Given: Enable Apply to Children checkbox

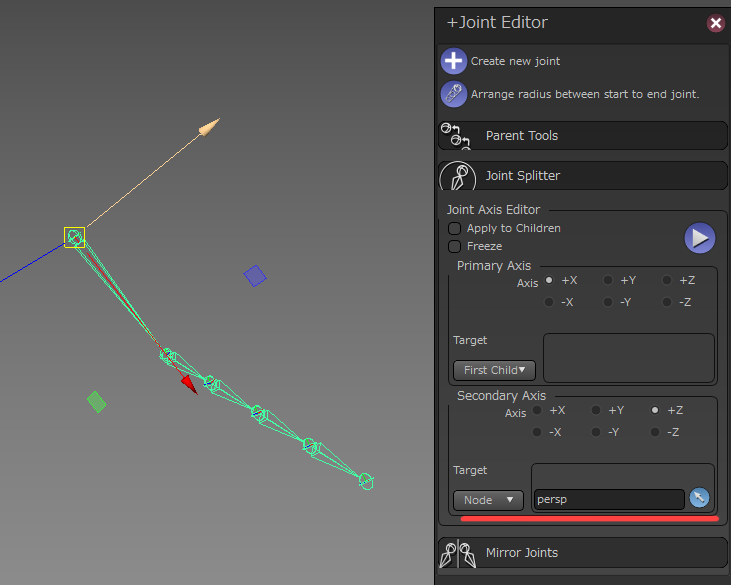Looking at the screenshot, I should [x=454, y=228].
